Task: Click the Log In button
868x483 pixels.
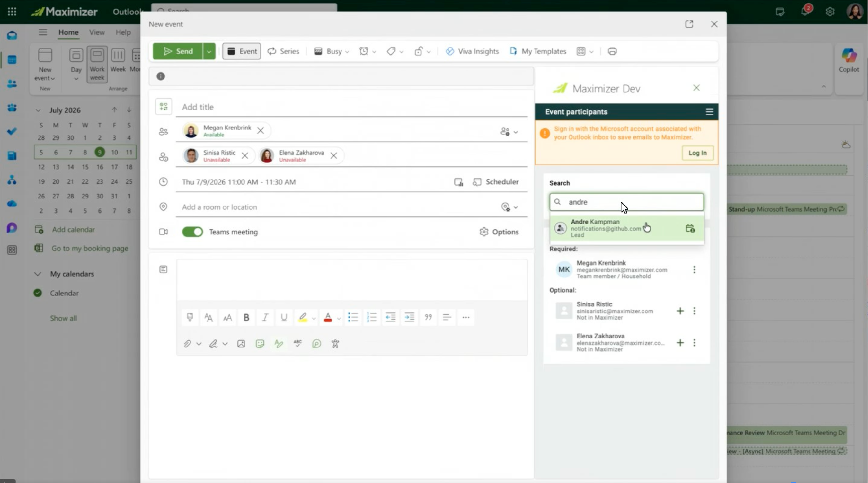Action: (697, 153)
